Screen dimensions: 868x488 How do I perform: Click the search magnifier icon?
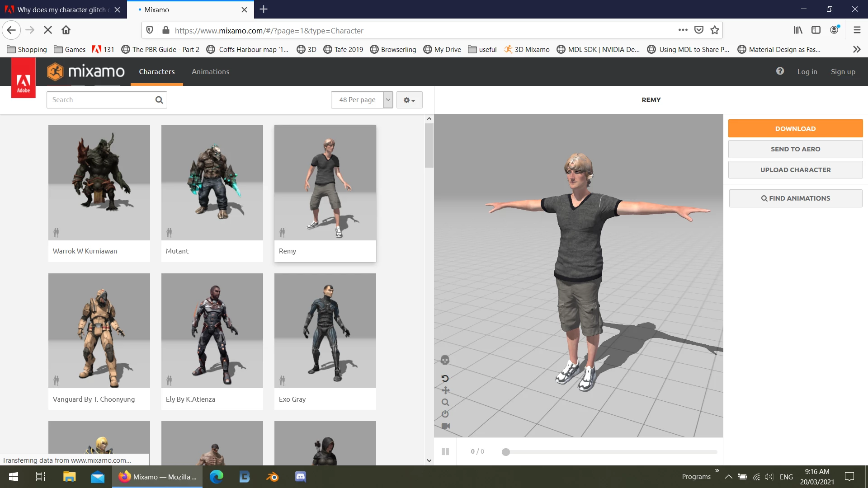pyautogui.click(x=159, y=100)
